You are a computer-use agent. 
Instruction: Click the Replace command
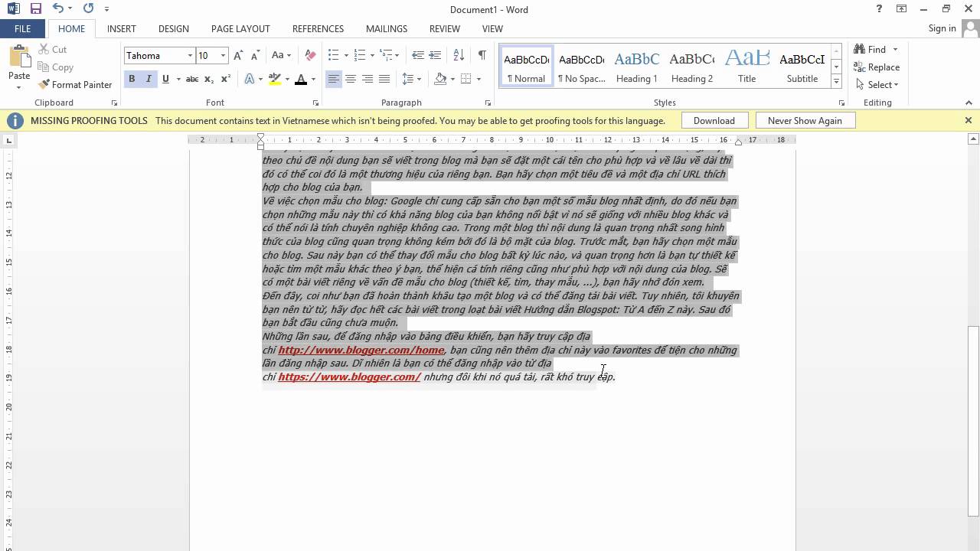pos(877,67)
